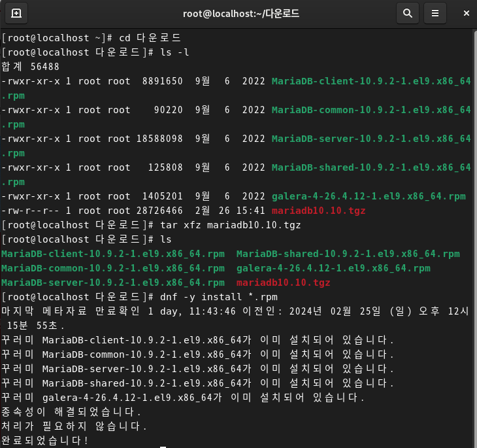
Task: Click the '15분 55초.' line
Action: point(35,326)
